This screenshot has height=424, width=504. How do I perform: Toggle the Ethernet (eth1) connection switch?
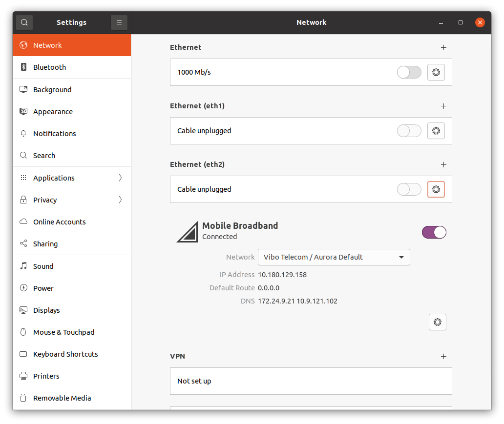pyautogui.click(x=409, y=131)
